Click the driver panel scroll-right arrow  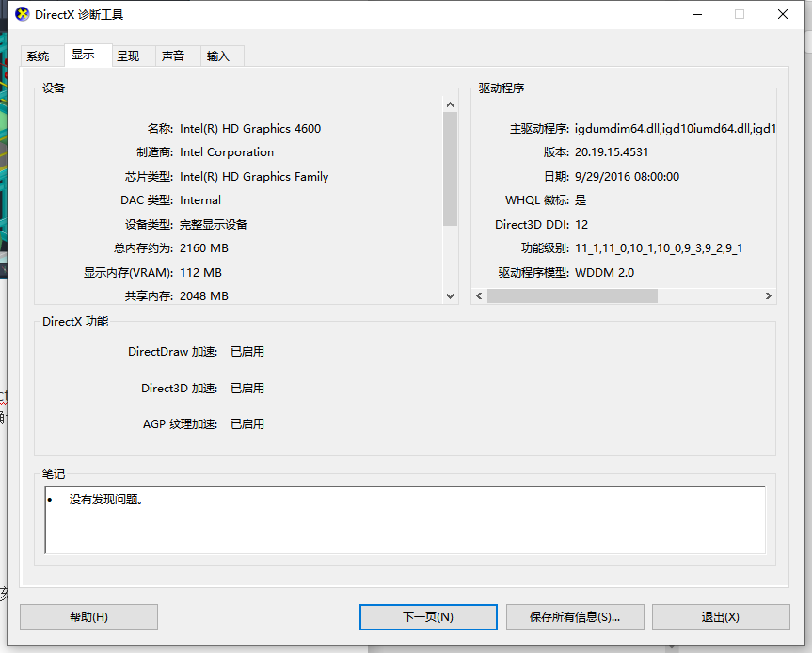point(769,295)
